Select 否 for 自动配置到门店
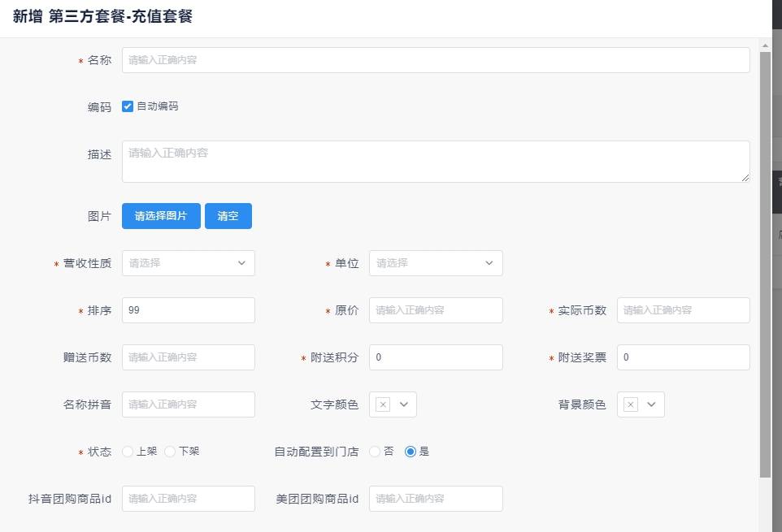782x532 pixels. coord(375,452)
